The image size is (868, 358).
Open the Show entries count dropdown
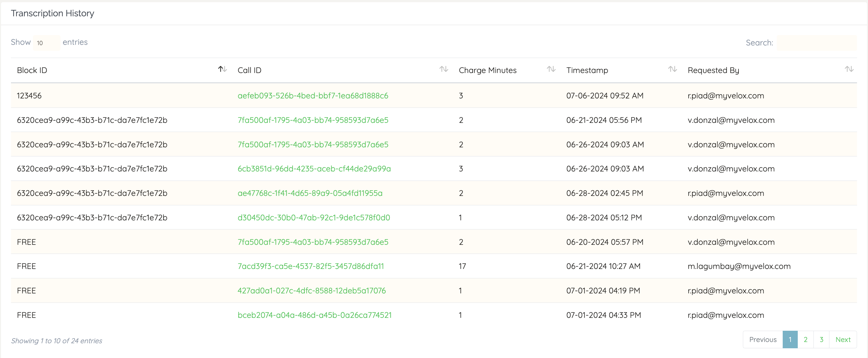(x=46, y=43)
